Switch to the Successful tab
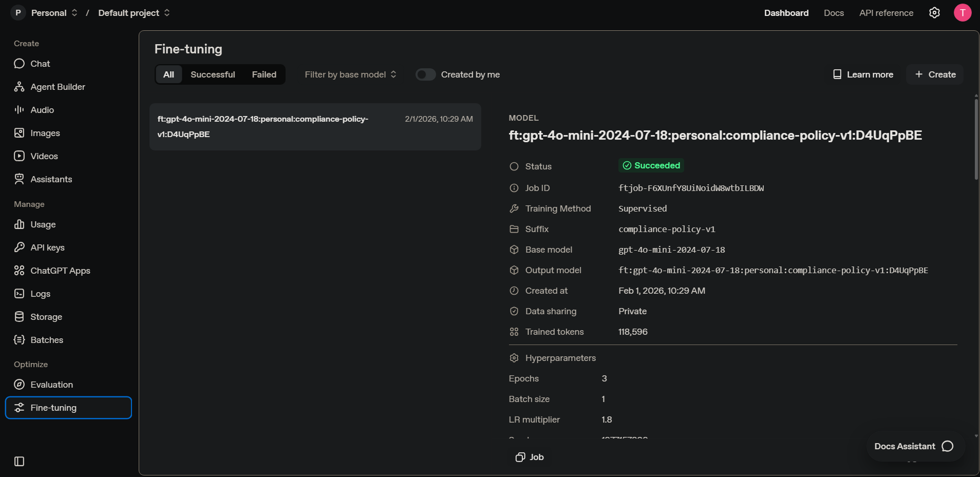This screenshot has width=980, height=477. click(213, 74)
